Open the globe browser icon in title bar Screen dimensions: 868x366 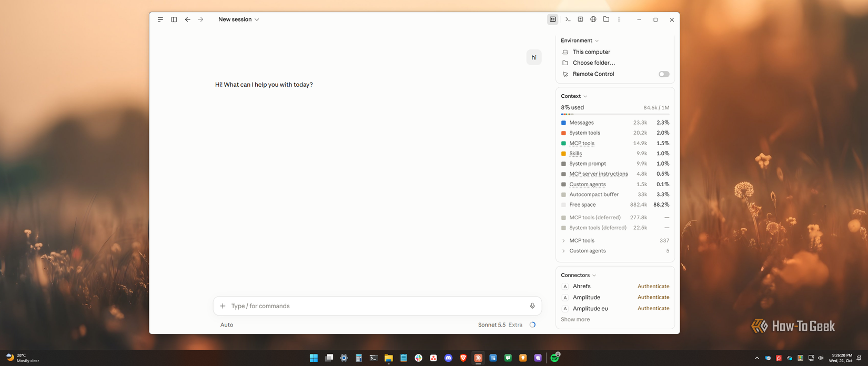593,19
